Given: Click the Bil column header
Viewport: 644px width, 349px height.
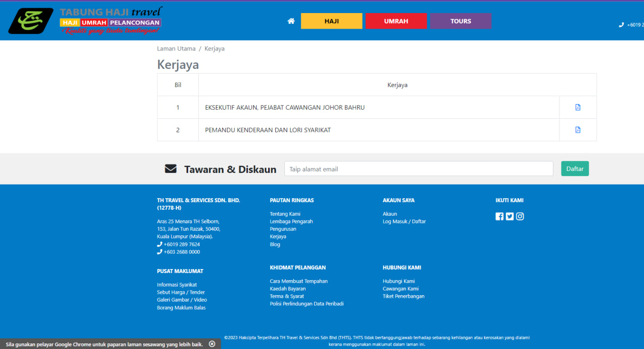Looking at the screenshot, I should click(x=178, y=85).
